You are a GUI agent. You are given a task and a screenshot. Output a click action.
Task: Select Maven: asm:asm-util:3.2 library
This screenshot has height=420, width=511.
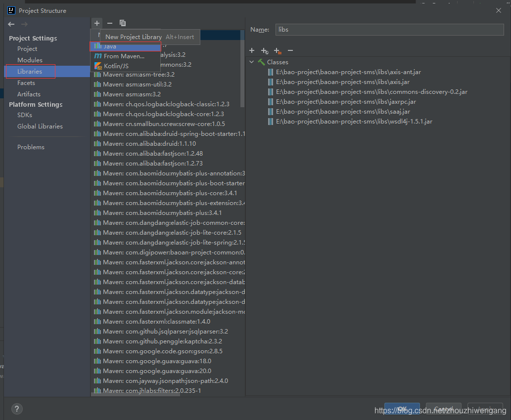[133, 84]
